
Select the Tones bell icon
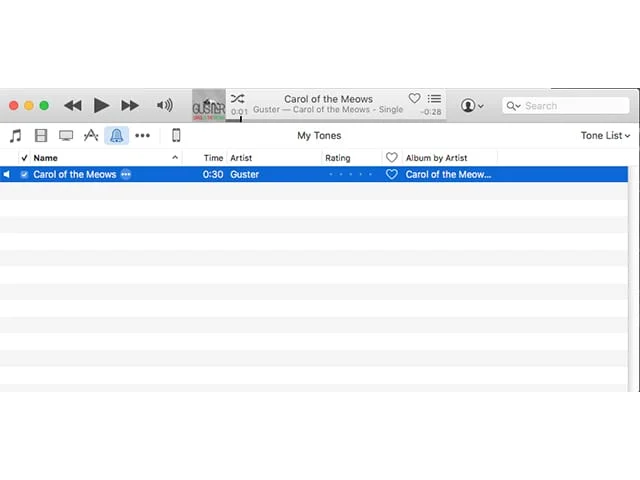tap(116, 136)
